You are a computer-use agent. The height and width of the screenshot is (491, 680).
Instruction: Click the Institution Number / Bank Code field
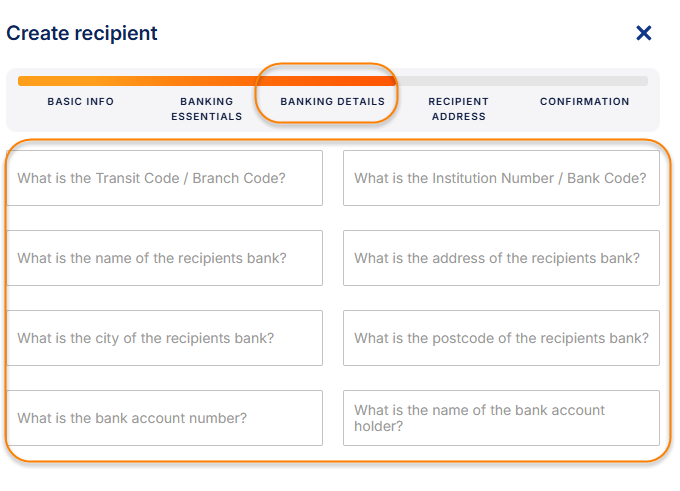pyautogui.click(x=501, y=178)
